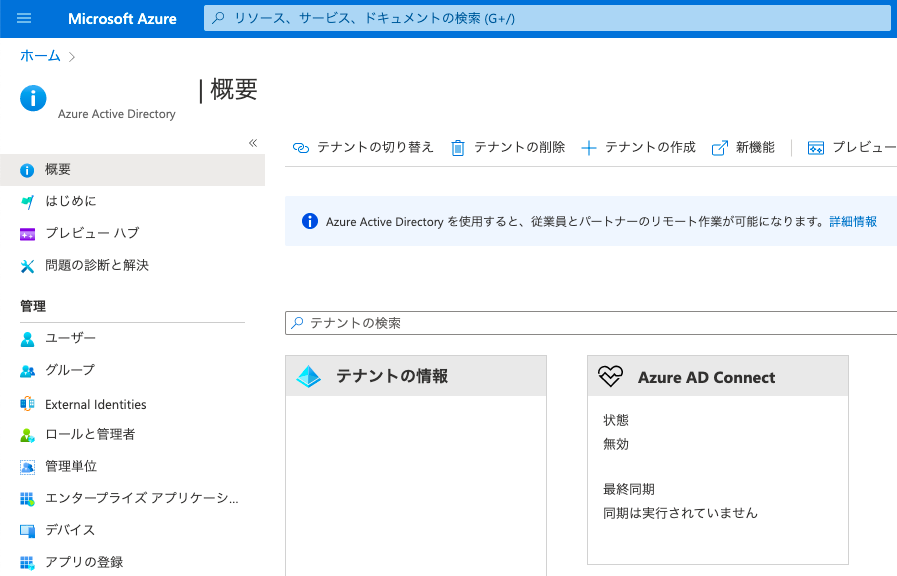Image resolution: width=897 pixels, height=576 pixels.
Task: Click the 管理単位 icon
Action: [27, 467]
